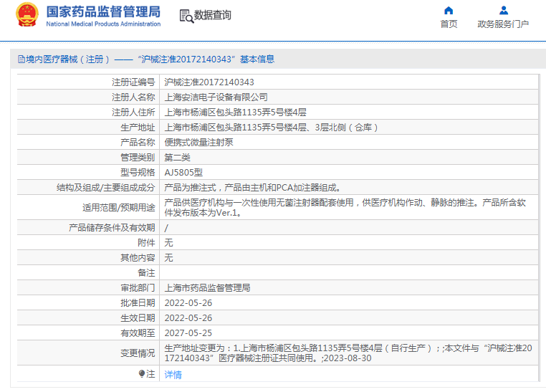Select the storage condition slash value
The width and height of the screenshot is (546, 392).
pos(166,228)
